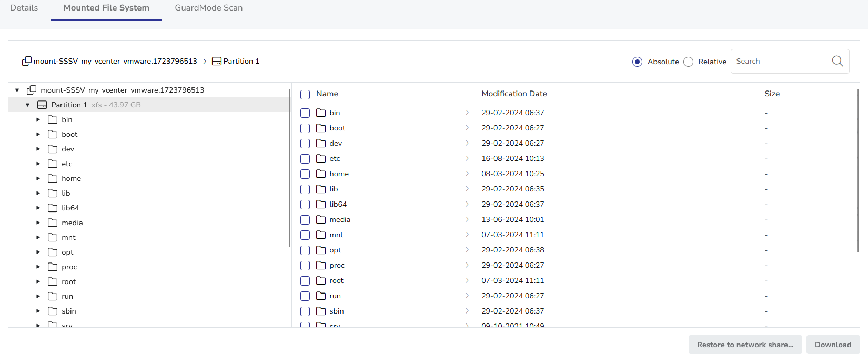Collapse the Partition 1 tree node
Screen dimensions: 868x364
click(x=28, y=105)
